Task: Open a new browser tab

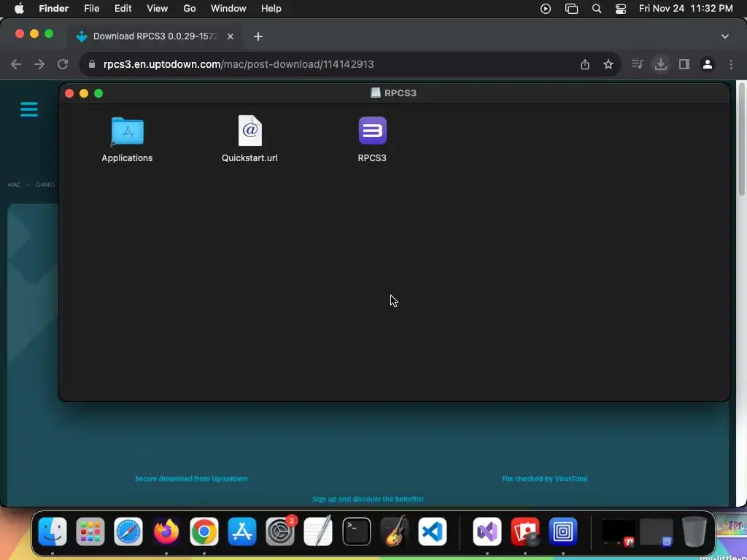Action: coord(258,36)
